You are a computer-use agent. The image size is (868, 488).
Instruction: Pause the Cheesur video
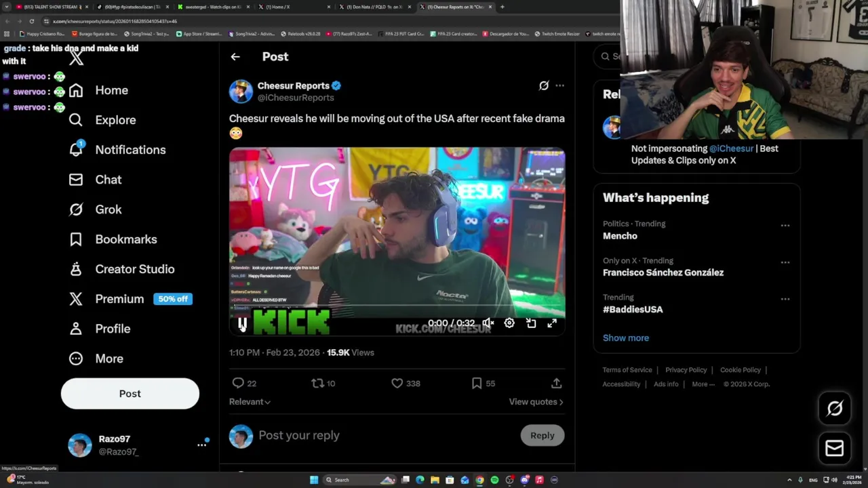click(x=242, y=323)
